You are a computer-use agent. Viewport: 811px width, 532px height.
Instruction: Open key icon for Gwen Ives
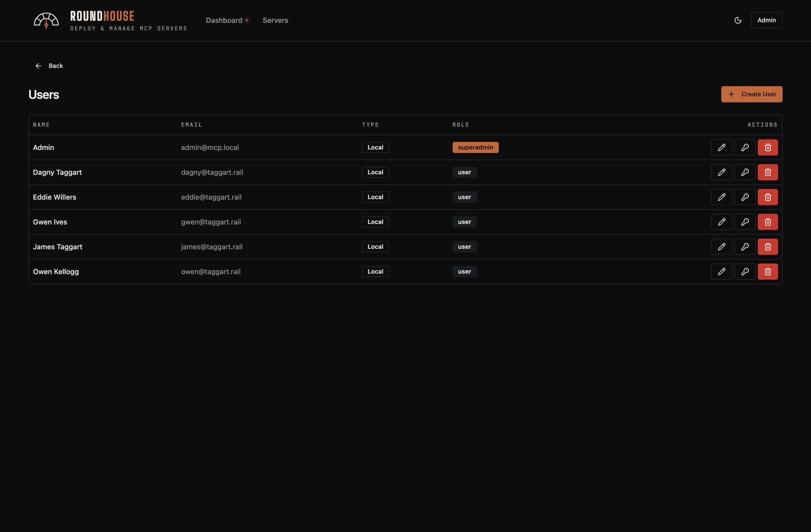pyautogui.click(x=745, y=222)
